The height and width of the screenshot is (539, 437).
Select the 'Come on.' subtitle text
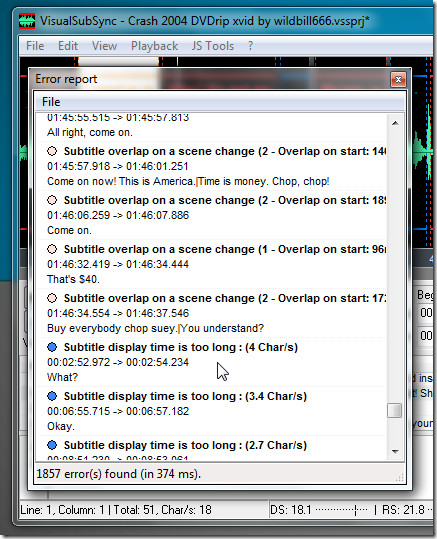point(69,230)
